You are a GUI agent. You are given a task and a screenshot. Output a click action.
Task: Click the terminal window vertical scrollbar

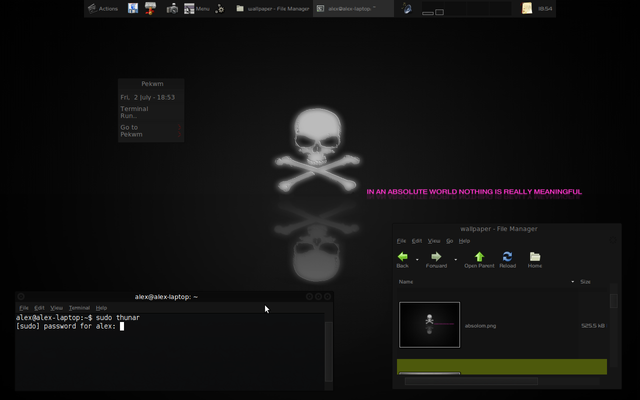[x=329, y=351]
